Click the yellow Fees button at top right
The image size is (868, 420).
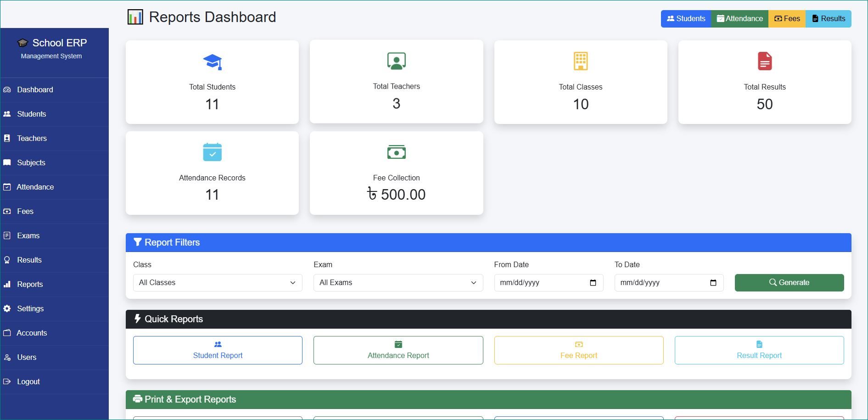(x=787, y=19)
